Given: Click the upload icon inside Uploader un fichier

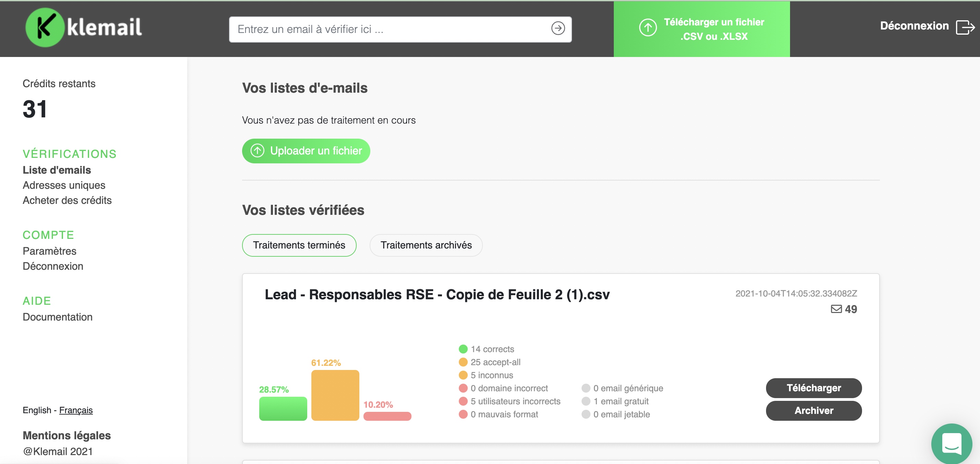Looking at the screenshot, I should click(257, 151).
